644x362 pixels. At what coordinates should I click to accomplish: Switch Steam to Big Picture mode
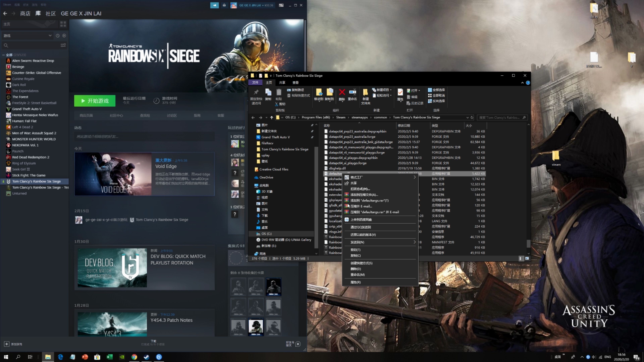[281, 5]
